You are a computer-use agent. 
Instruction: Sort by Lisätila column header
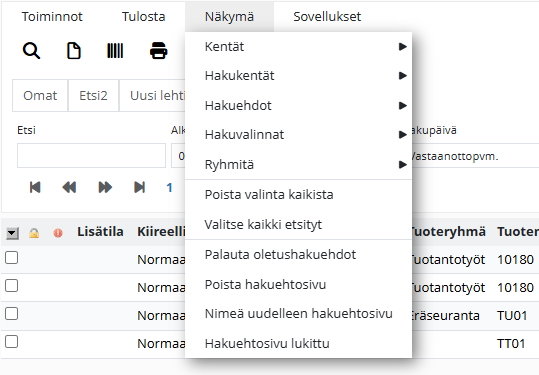pos(100,231)
